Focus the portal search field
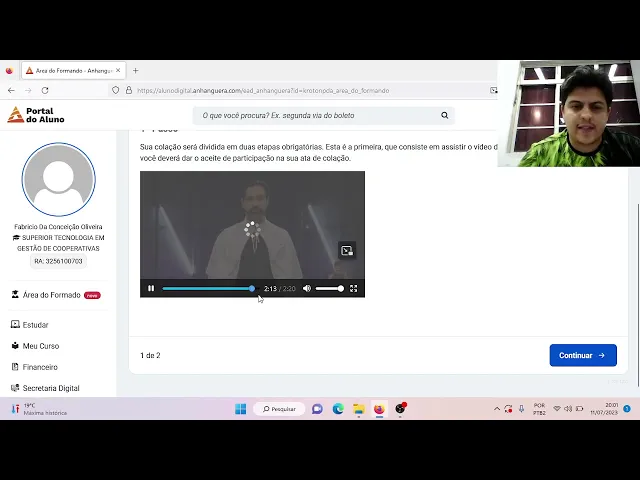Screen dimensions: 640x480 pos(323,116)
